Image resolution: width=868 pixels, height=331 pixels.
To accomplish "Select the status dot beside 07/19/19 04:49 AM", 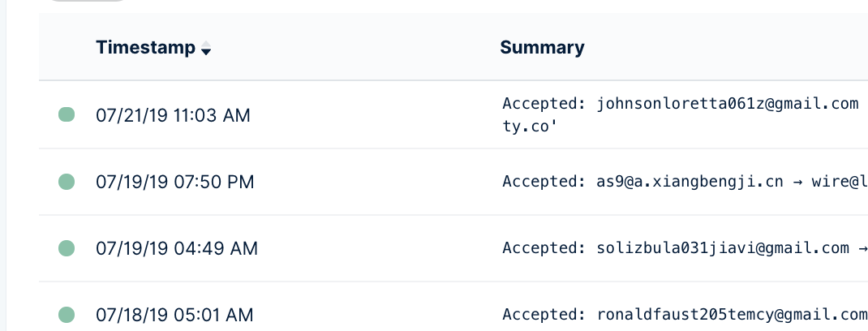I will pyautogui.click(x=67, y=248).
